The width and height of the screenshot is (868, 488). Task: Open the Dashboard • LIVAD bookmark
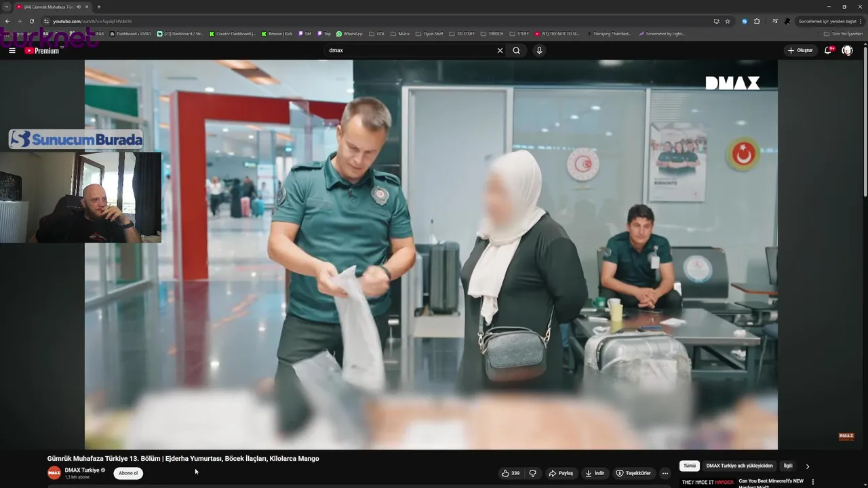coord(131,33)
